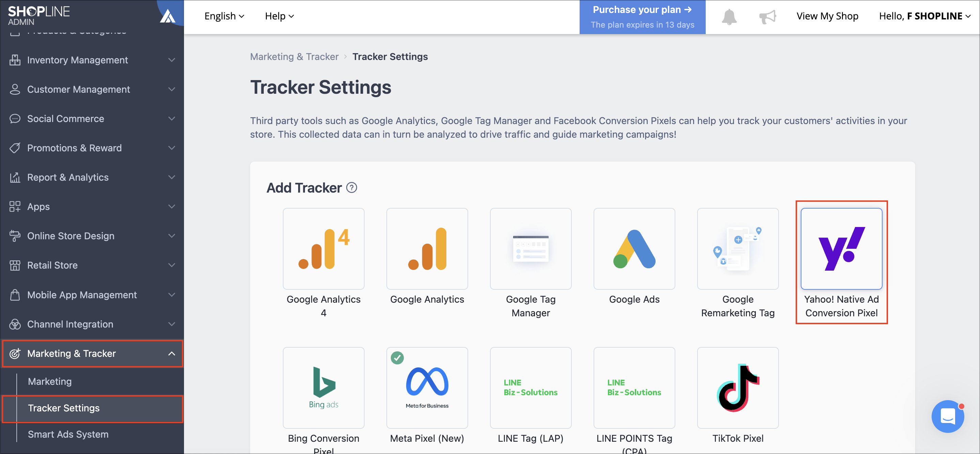Open the notifications bell

coord(729,17)
